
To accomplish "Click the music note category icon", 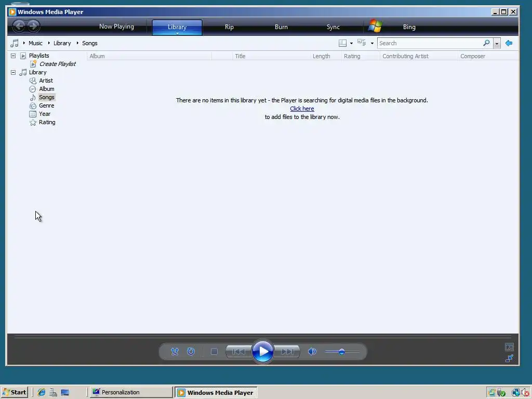I will pyautogui.click(x=14, y=43).
